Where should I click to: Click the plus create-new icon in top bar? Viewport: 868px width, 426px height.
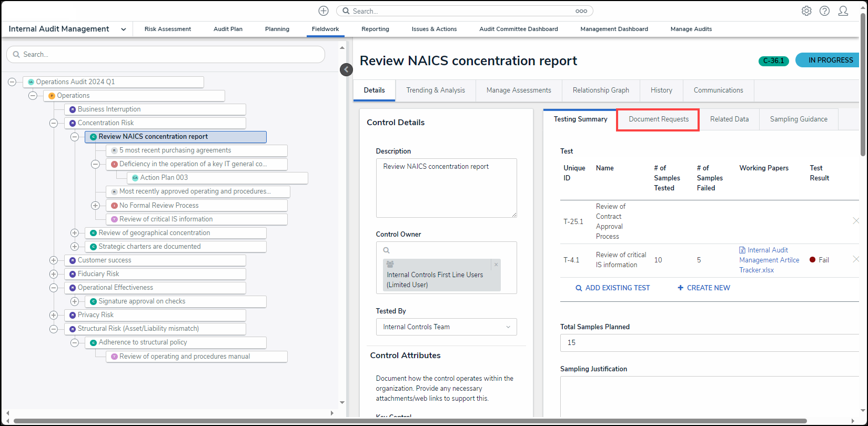click(x=324, y=11)
